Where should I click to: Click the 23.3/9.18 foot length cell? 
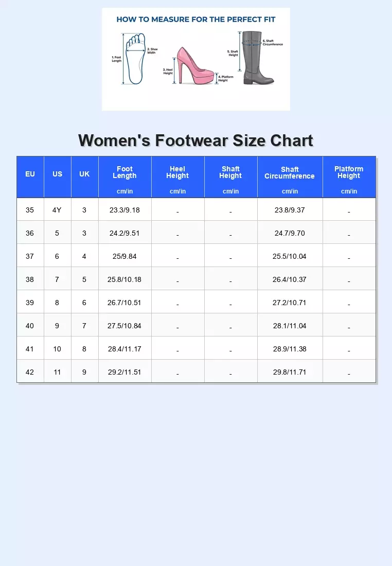click(x=124, y=210)
